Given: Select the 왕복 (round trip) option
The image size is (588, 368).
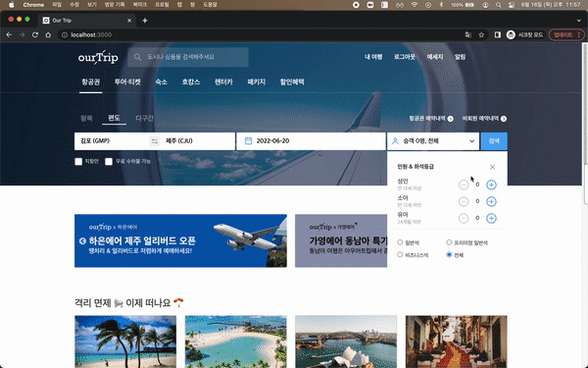Looking at the screenshot, I should [86, 119].
